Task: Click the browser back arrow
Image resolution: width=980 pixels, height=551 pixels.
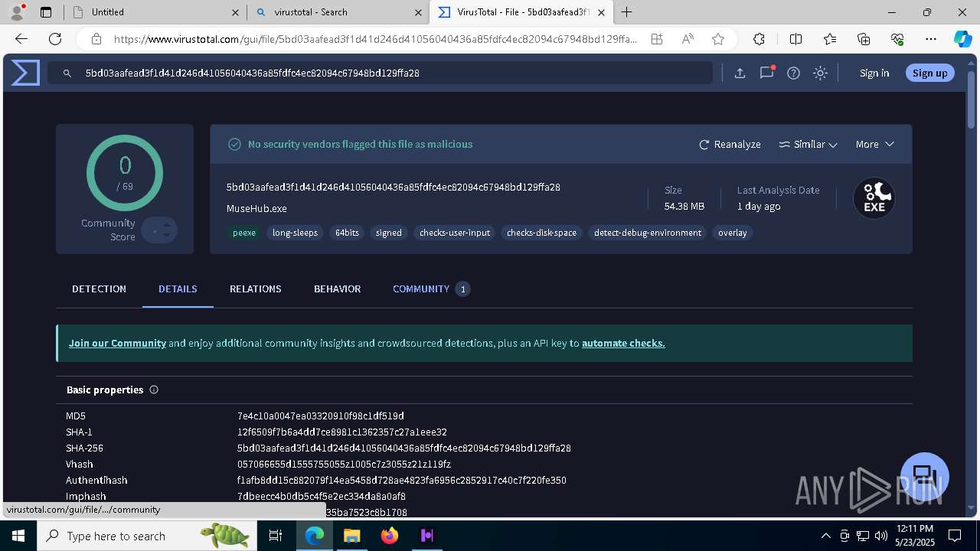Action: tap(21, 39)
